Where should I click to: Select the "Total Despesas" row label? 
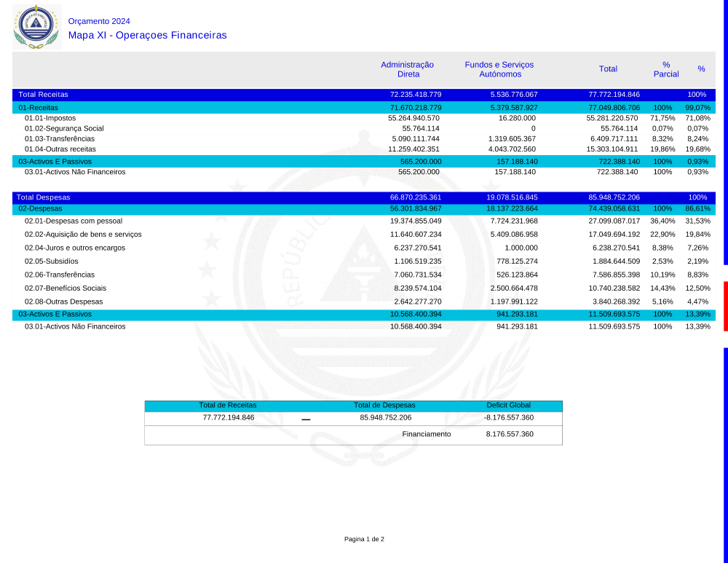(x=43, y=197)
